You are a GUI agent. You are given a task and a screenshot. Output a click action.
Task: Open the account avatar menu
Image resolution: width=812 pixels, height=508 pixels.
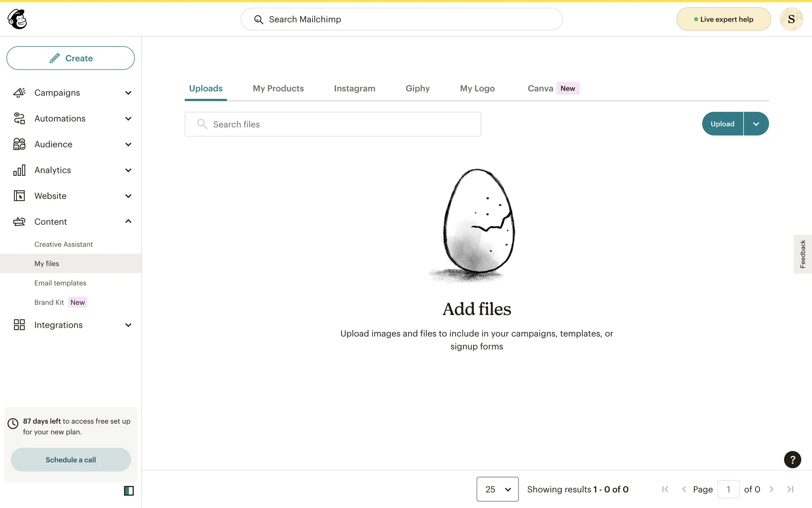(791, 19)
